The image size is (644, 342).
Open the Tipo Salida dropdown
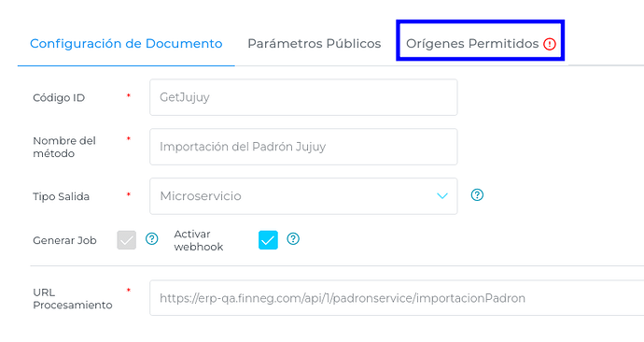click(303, 196)
